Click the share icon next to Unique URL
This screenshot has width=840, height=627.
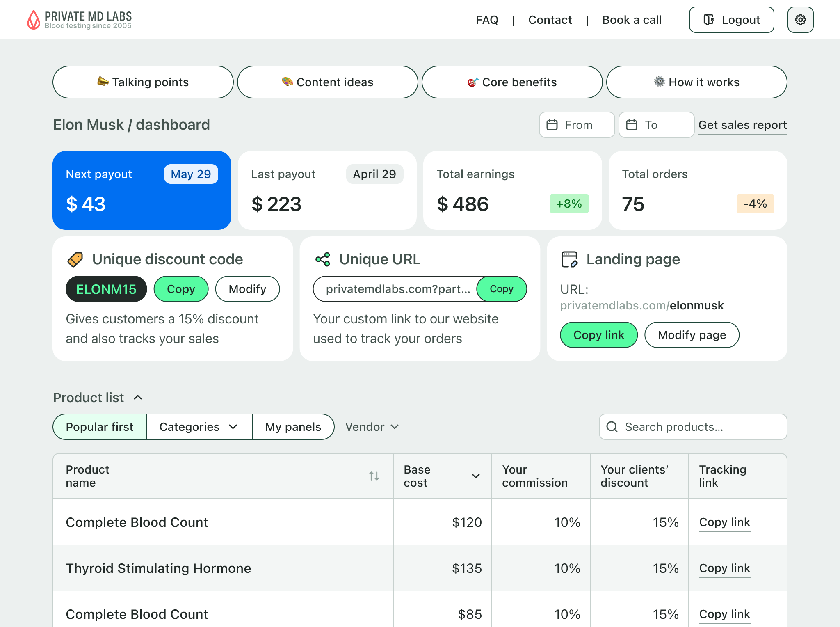322,259
